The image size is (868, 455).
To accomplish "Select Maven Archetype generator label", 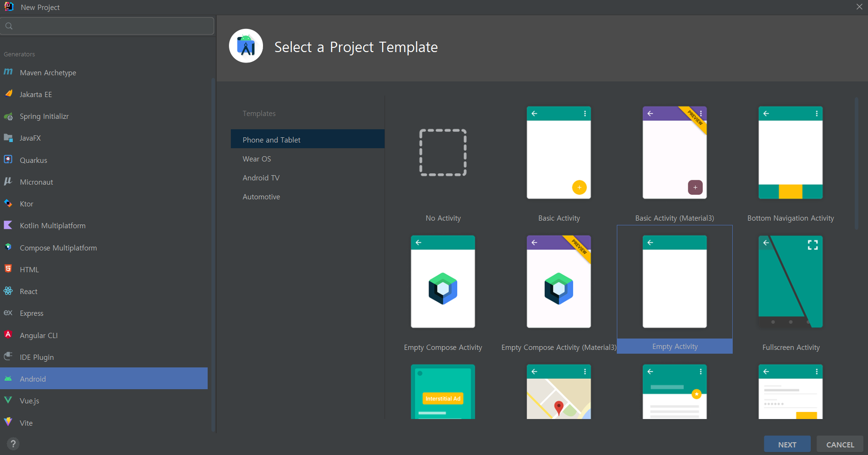I will pyautogui.click(x=48, y=72).
